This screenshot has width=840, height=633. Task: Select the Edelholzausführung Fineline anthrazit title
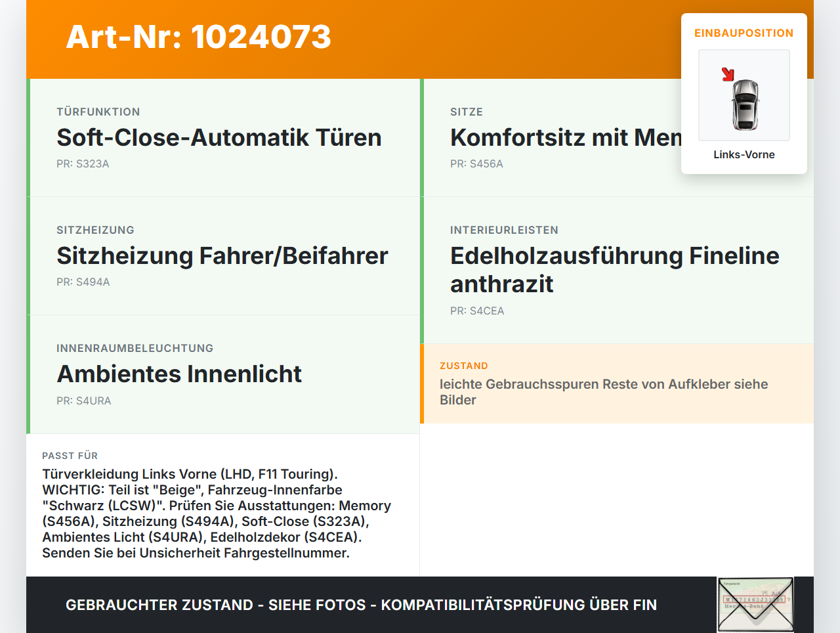tap(615, 270)
